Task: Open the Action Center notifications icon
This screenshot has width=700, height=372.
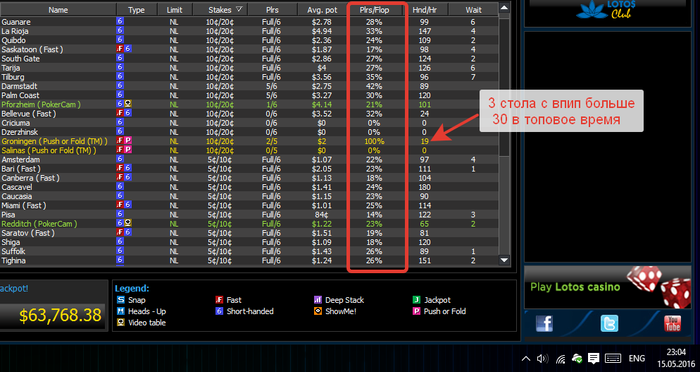Action: [x=593, y=358]
